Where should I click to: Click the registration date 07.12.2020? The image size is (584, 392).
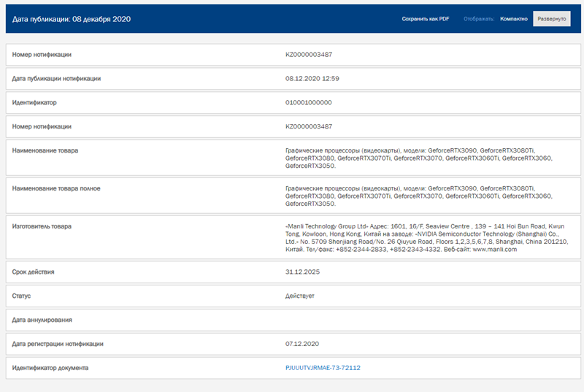tap(301, 344)
